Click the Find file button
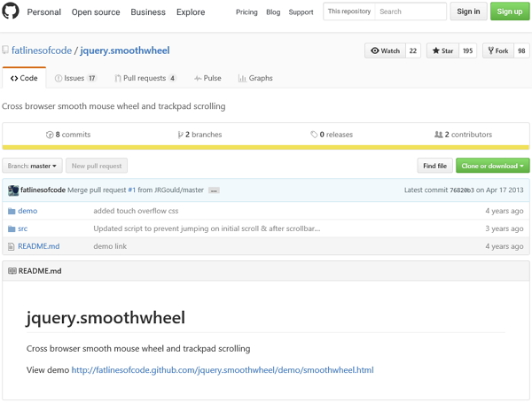532x403 pixels. (x=435, y=166)
